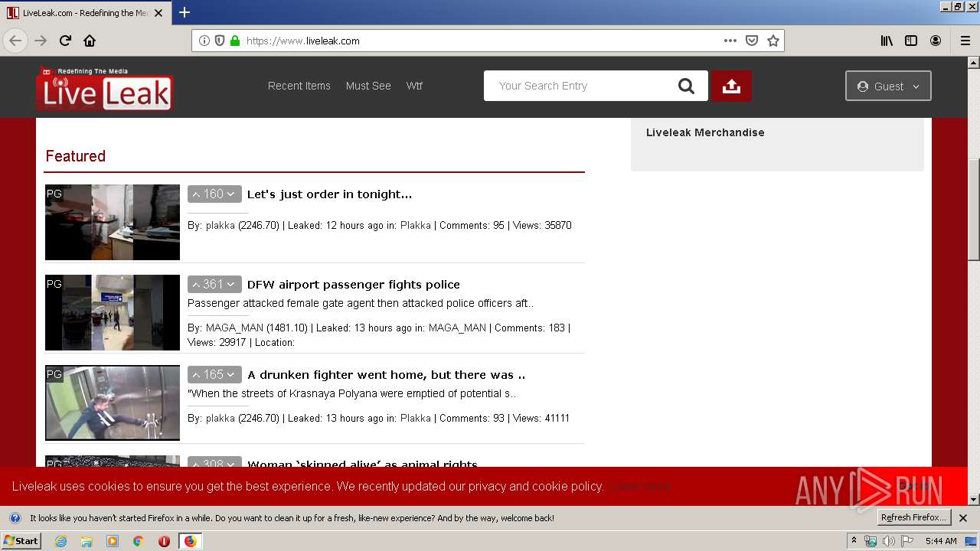Open MAGA_MAN user profile link
This screenshot has width=980, height=551.
tap(234, 328)
